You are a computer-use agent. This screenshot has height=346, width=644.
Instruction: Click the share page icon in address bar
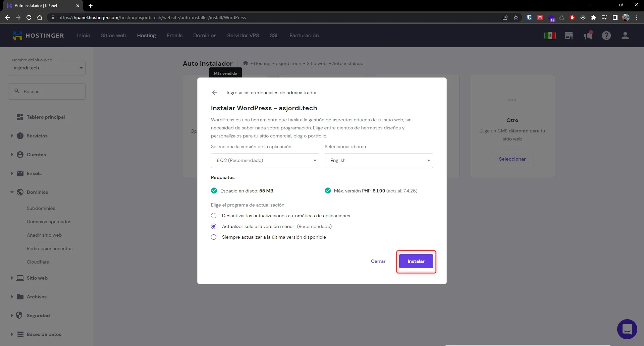(x=505, y=17)
